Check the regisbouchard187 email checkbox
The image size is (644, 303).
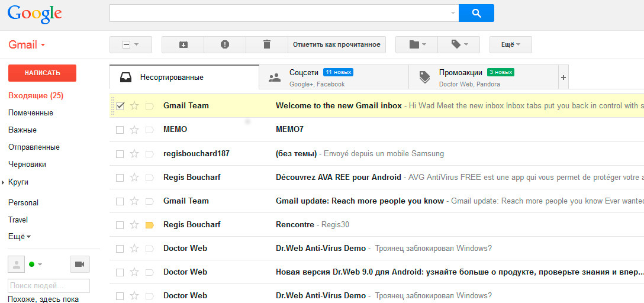tap(120, 154)
